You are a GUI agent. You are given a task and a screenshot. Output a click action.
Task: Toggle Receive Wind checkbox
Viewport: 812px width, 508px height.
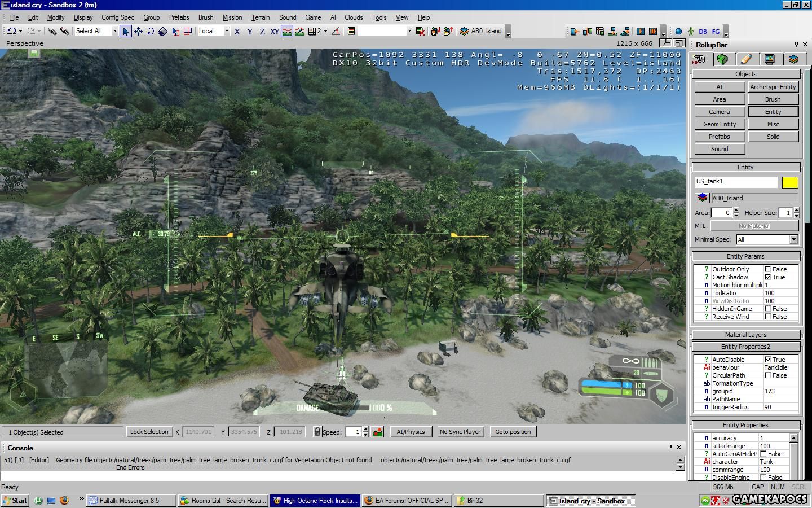pyautogui.click(x=767, y=317)
